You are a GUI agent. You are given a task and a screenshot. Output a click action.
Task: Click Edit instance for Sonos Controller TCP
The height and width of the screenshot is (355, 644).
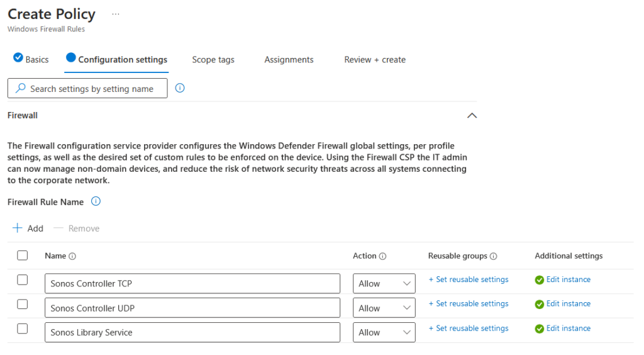[568, 280]
